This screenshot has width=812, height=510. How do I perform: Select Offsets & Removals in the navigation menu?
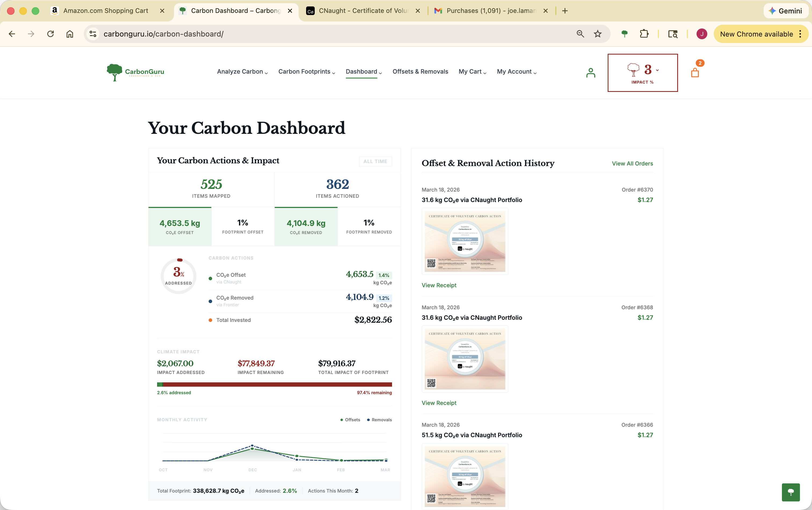pos(420,72)
